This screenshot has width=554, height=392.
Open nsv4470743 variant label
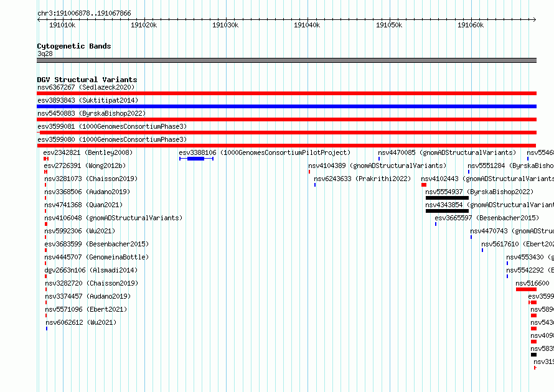click(x=512, y=231)
